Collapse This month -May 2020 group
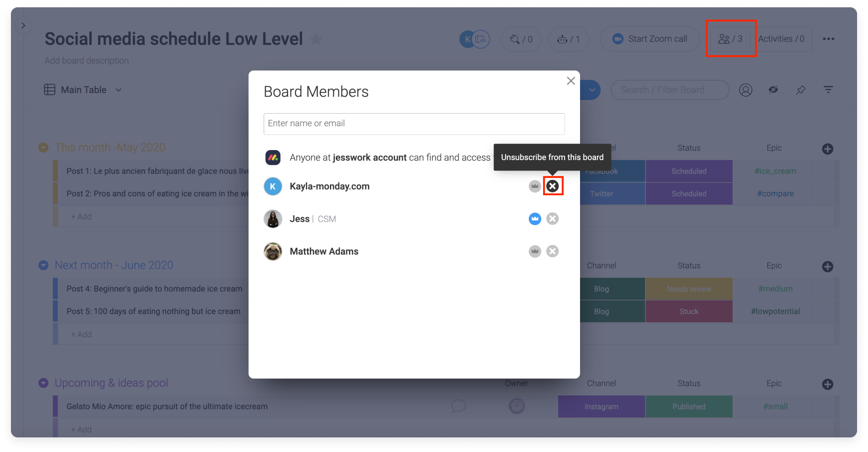Screen dimensions: 868x452 pyautogui.click(x=43, y=147)
